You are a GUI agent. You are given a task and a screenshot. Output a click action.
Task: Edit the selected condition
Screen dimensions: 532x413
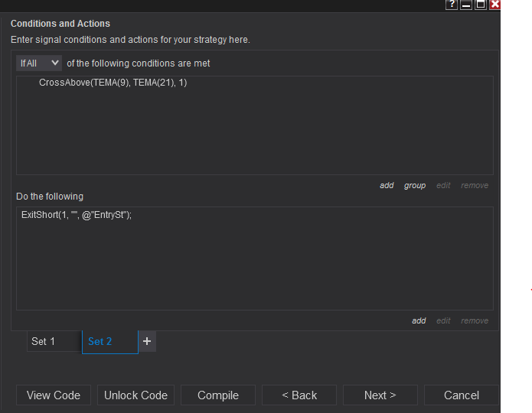tap(443, 186)
